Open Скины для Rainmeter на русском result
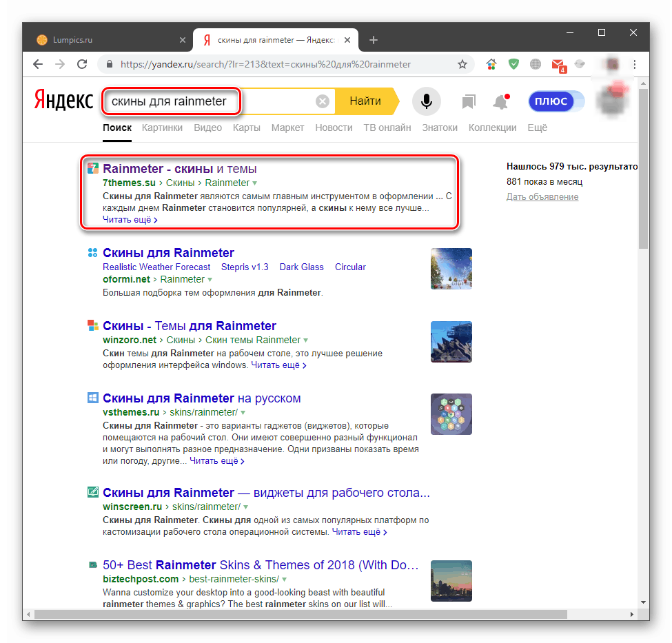 click(201, 398)
